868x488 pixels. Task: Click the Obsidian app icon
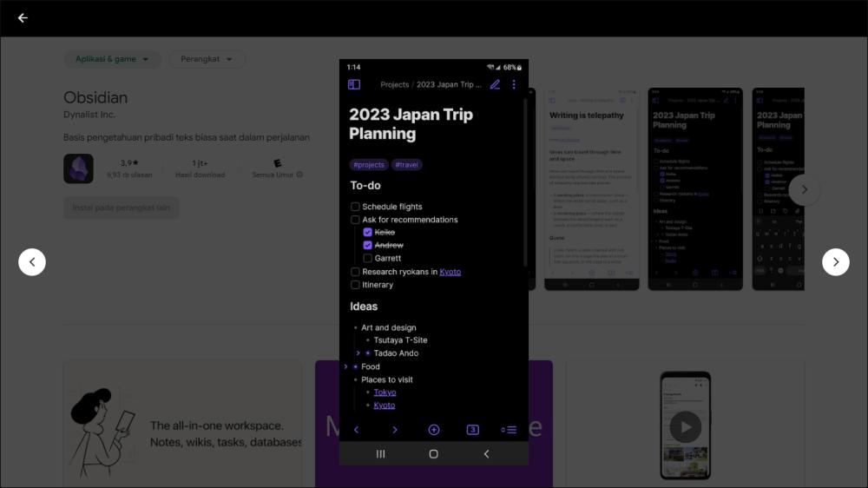pyautogui.click(x=78, y=168)
